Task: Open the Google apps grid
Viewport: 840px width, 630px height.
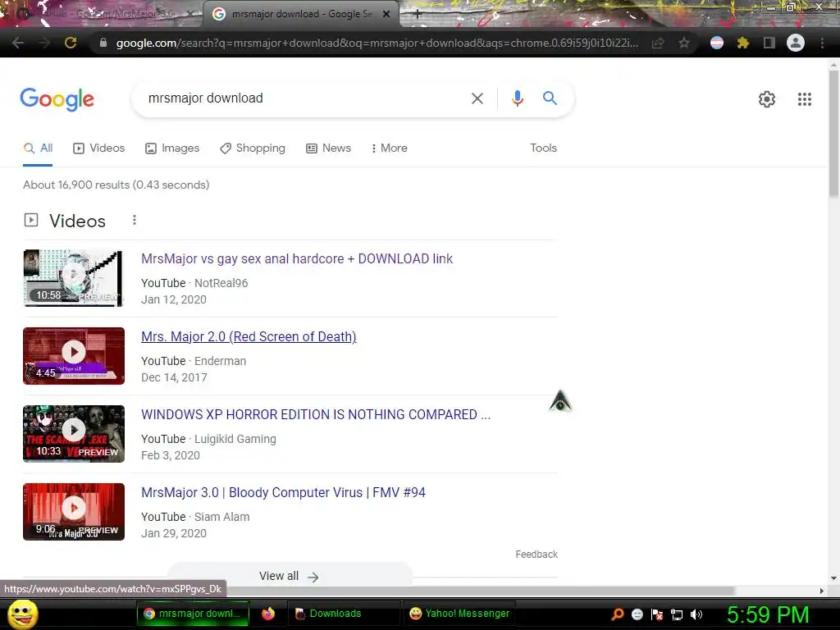Action: (804, 99)
